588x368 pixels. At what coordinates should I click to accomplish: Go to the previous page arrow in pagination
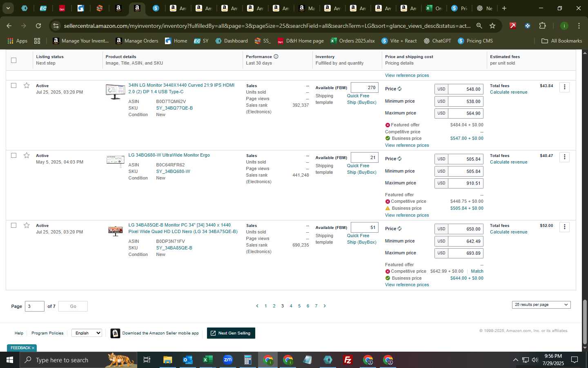tap(257, 306)
